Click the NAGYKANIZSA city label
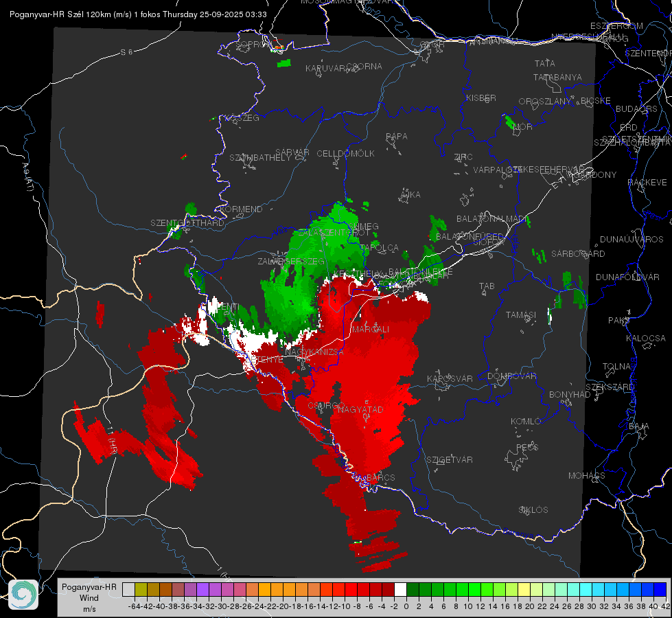The image size is (672, 618). (x=314, y=352)
